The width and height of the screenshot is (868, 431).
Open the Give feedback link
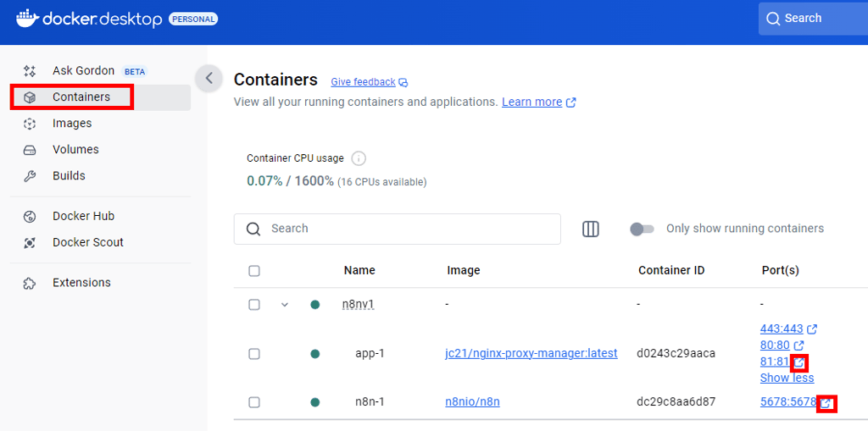click(363, 82)
